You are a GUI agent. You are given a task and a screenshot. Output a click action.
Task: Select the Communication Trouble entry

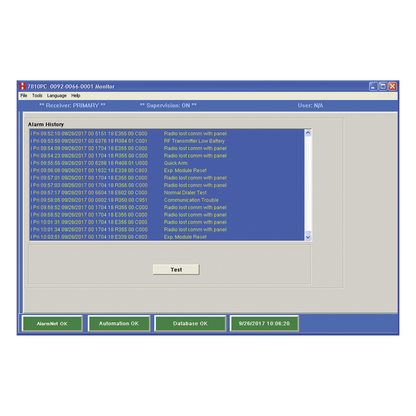coord(167,200)
